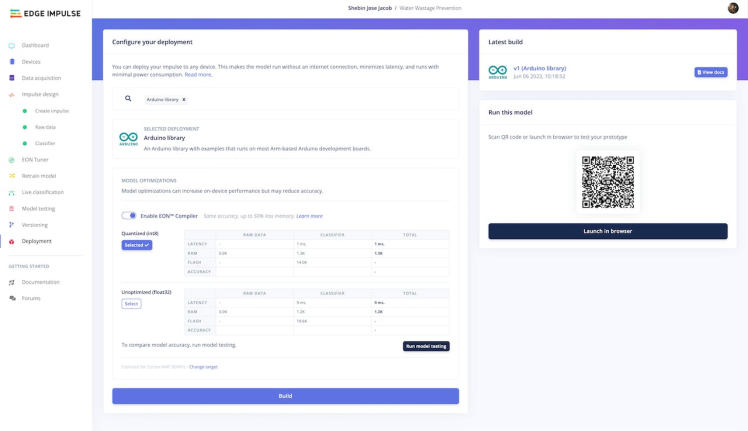The image size is (748, 431).
Task: Open the user avatar at top right
Action: 733,8
